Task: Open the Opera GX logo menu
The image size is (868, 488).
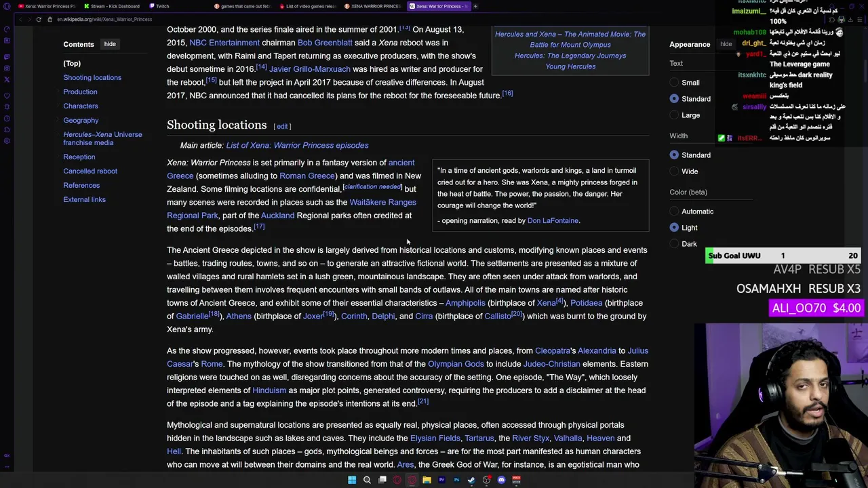Action: click(x=7, y=6)
